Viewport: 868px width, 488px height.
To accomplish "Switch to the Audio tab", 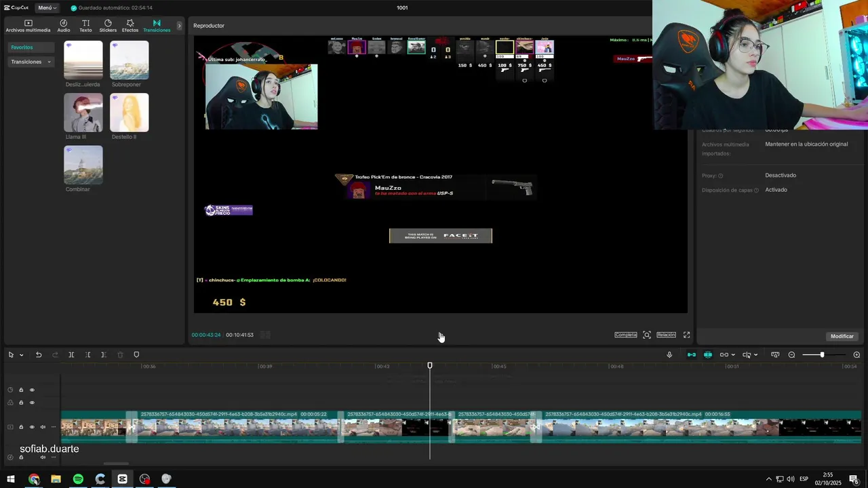I will (64, 26).
